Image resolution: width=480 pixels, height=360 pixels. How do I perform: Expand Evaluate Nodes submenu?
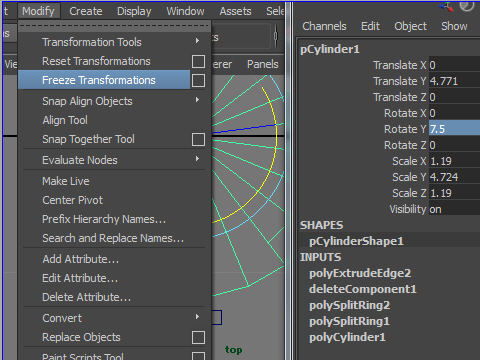(x=197, y=159)
